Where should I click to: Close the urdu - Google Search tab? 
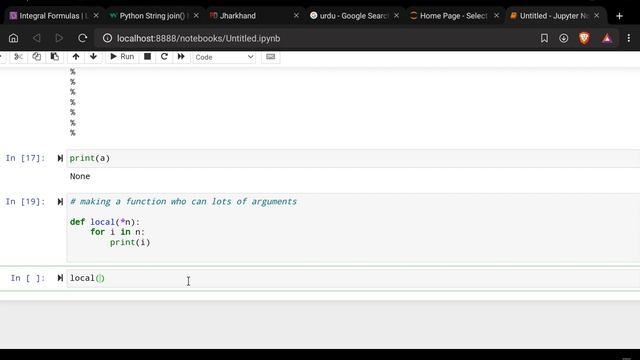[x=396, y=16]
